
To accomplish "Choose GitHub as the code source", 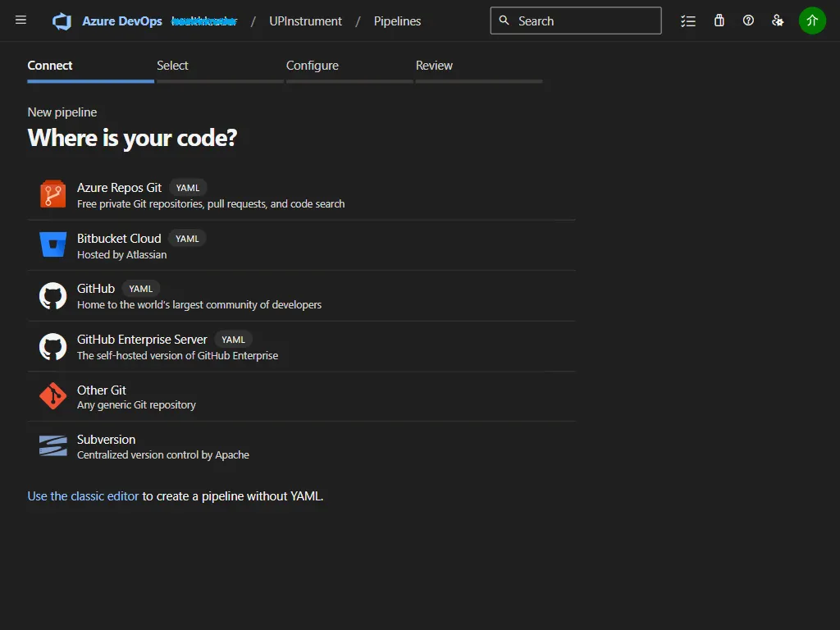I will click(302, 295).
